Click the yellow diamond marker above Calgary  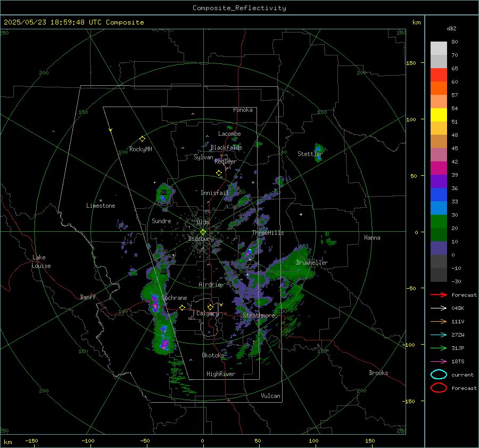[x=210, y=307]
